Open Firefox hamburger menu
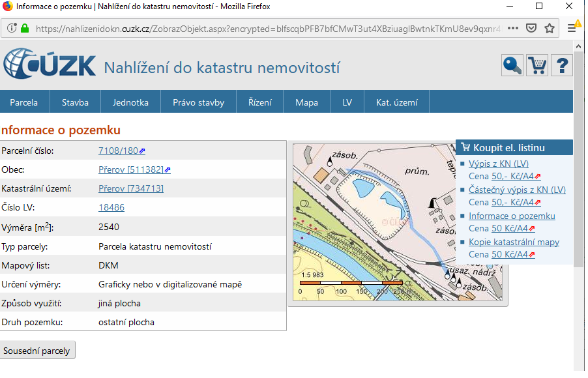 point(572,29)
